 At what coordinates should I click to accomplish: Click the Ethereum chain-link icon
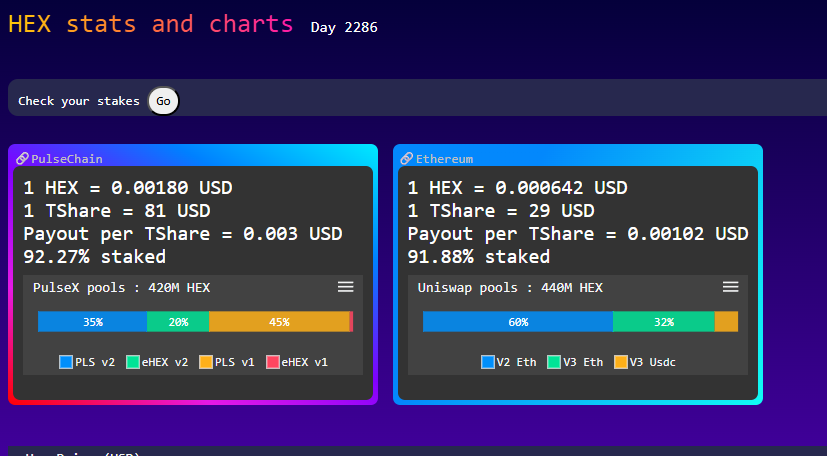pyautogui.click(x=407, y=158)
